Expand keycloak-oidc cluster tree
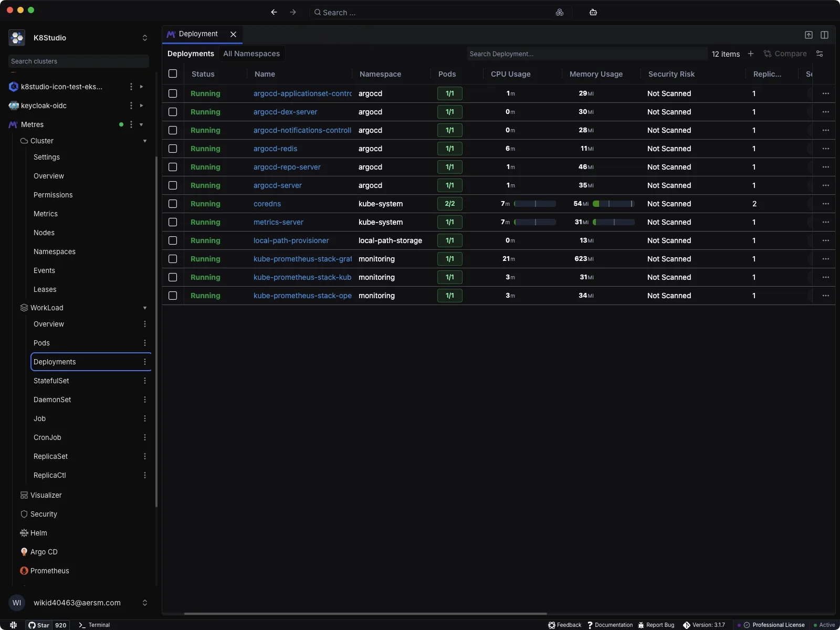The height and width of the screenshot is (630, 840). (x=141, y=106)
